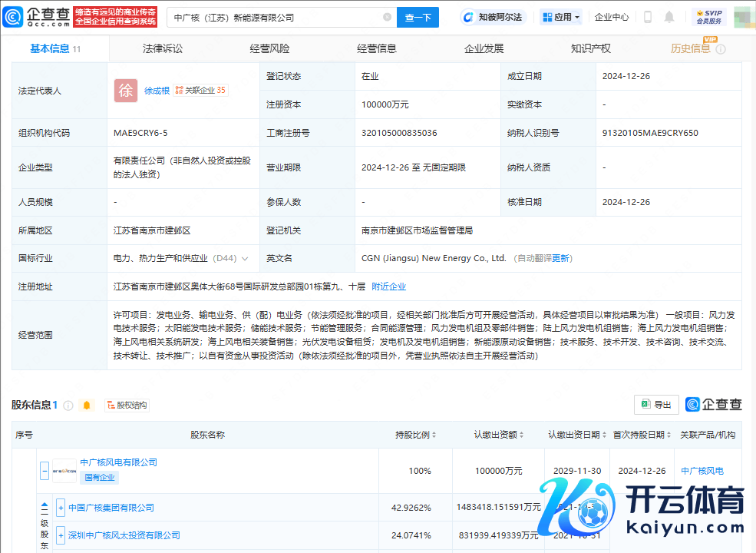Image resolution: width=756 pixels, height=553 pixels.
Task: Expand the 中国广核集团有限公司 row
Action: tap(61, 508)
